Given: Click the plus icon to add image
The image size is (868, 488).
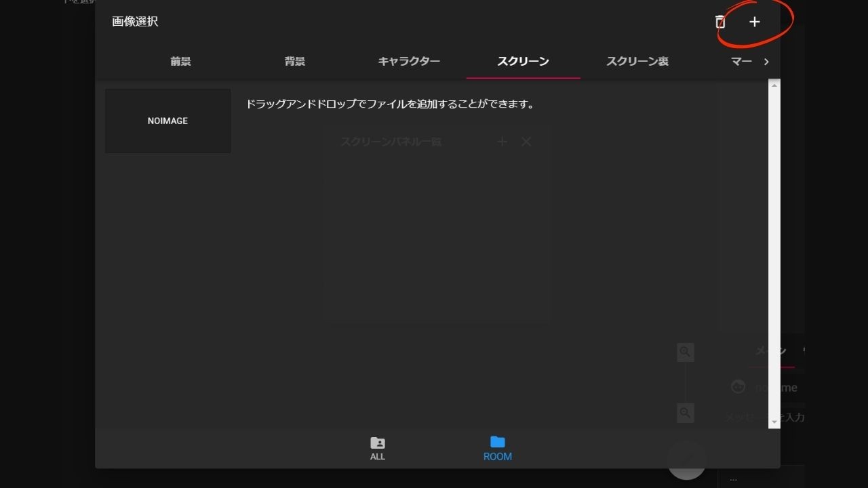Looking at the screenshot, I should click(x=754, y=22).
